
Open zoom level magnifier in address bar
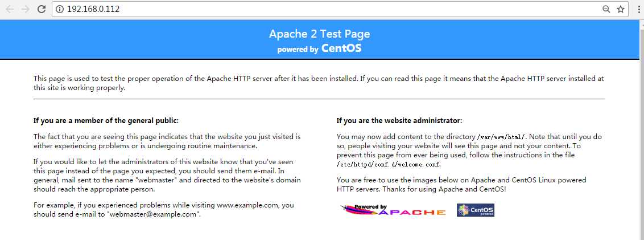[606, 9]
